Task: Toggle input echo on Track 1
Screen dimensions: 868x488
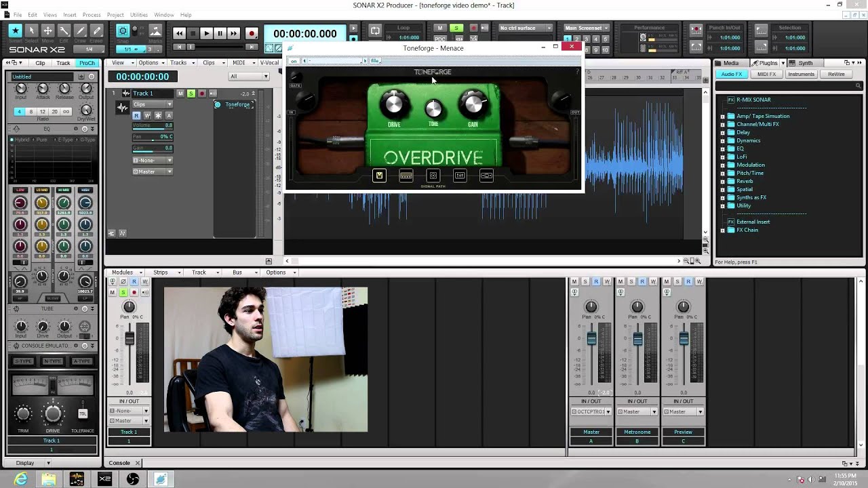Action: (212, 94)
